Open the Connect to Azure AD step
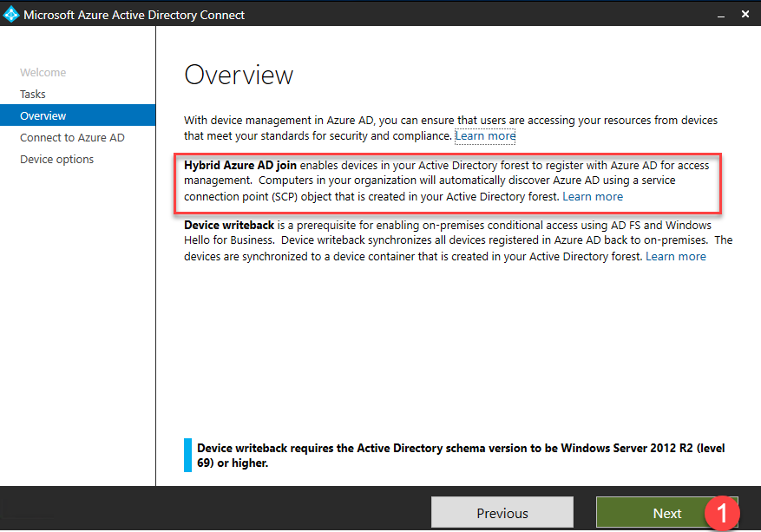 tap(72, 138)
